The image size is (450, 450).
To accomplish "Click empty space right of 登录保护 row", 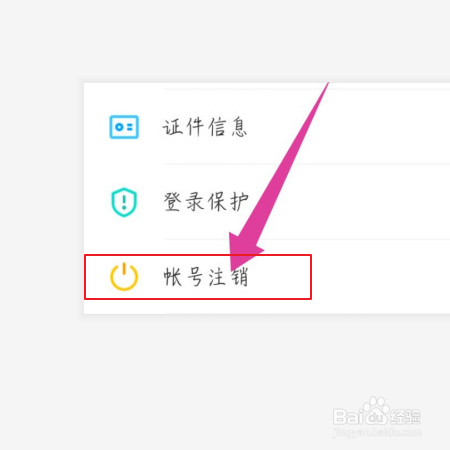I will (x=367, y=202).
